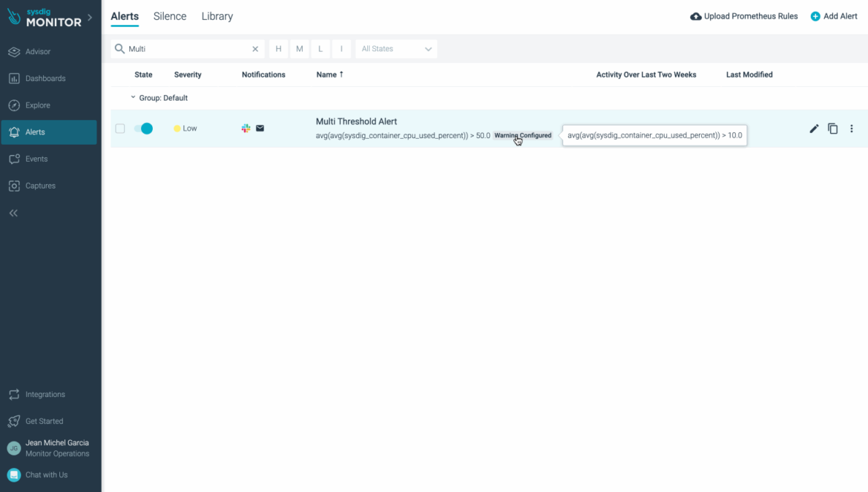Click the email notification icon

(260, 128)
